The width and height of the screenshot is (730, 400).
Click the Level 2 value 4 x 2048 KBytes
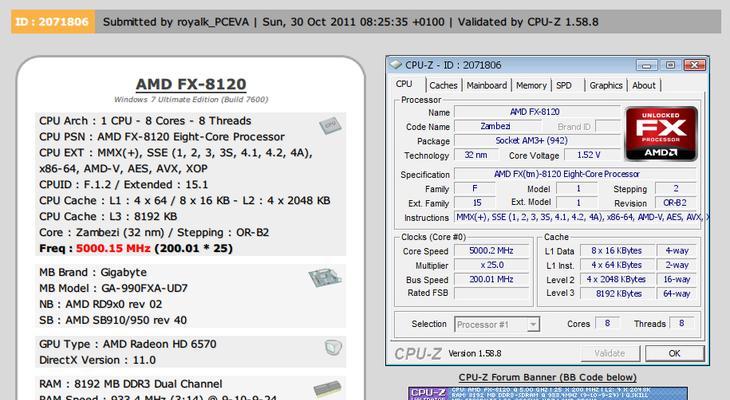pyautogui.click(x=616, y=279)
